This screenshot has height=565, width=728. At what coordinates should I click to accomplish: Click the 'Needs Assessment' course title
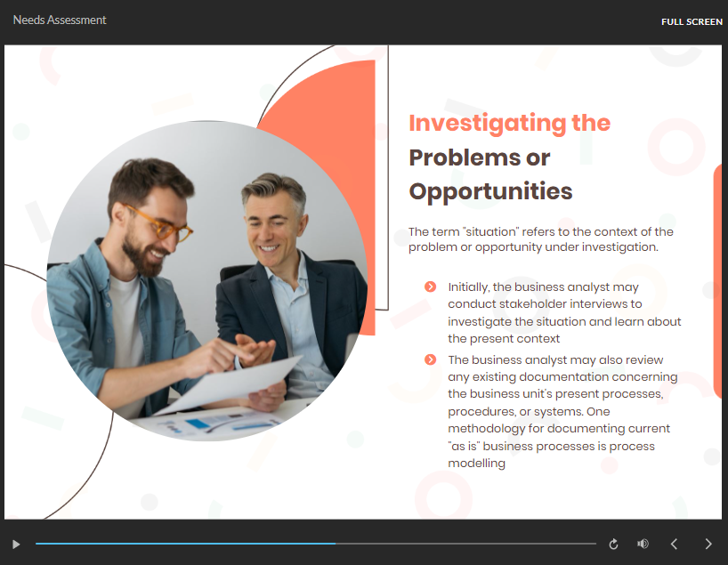click(x=60, y=20)
